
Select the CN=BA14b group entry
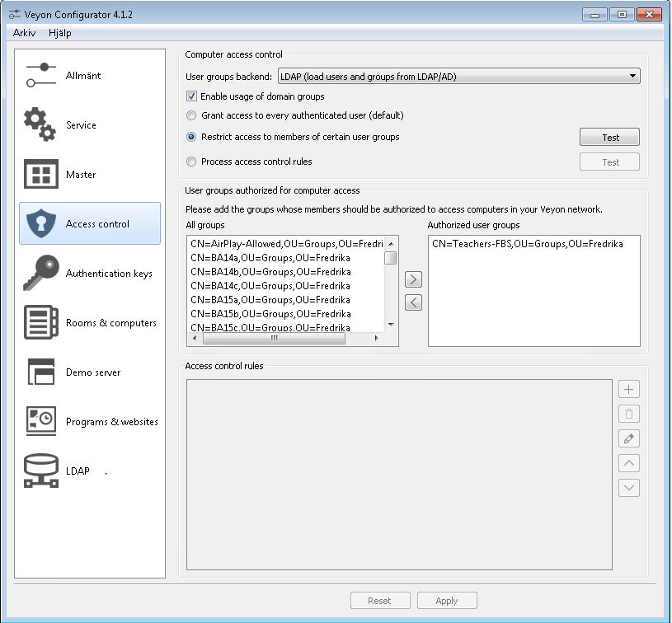[286, 272]
